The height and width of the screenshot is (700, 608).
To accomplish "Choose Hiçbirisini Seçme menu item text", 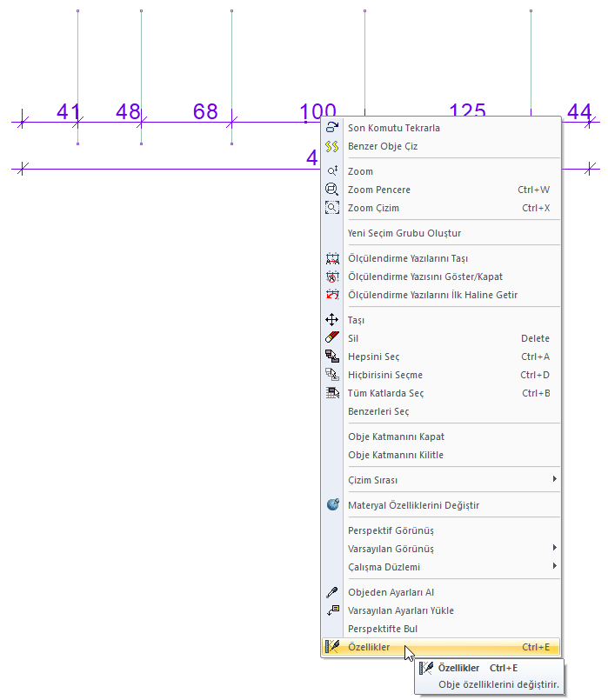I will click(385, 375).
